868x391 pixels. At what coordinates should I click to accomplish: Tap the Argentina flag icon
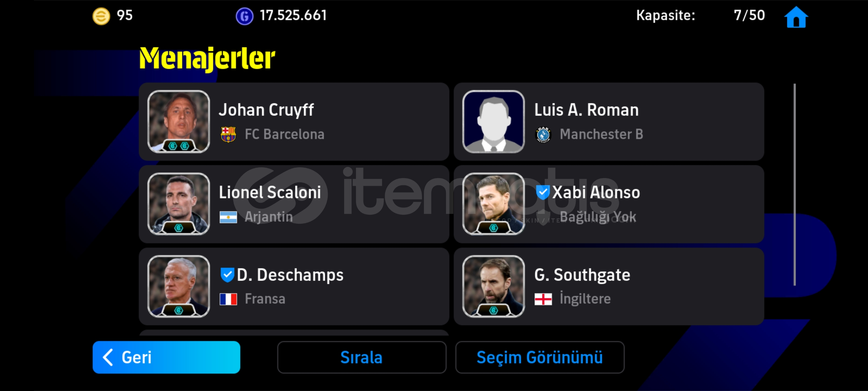(x=228, y=217)
